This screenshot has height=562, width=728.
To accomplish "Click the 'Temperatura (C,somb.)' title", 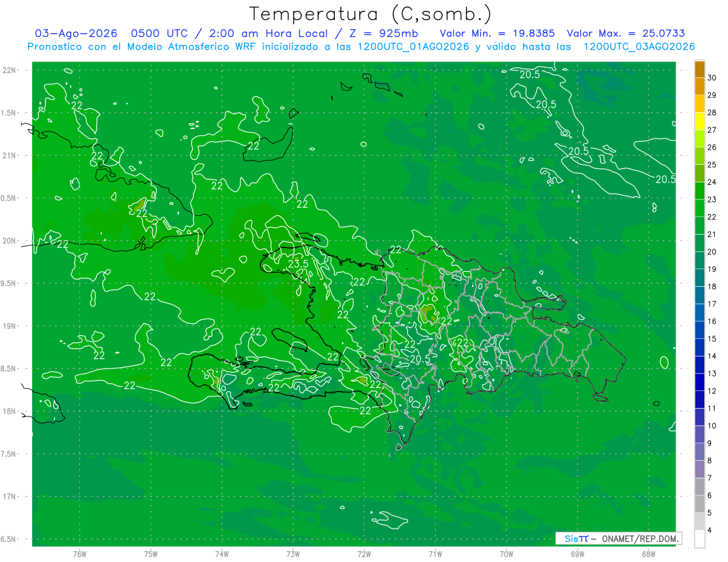I will 371,14.
